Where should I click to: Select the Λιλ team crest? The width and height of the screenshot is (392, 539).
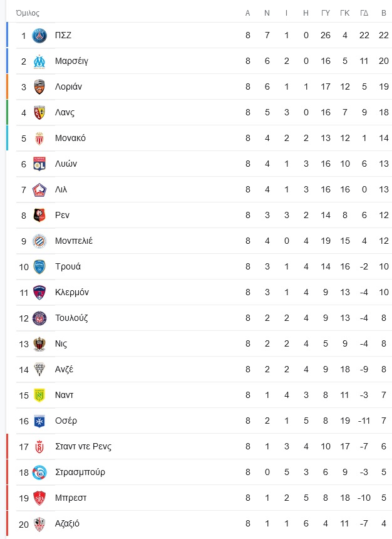coord(39,190)
